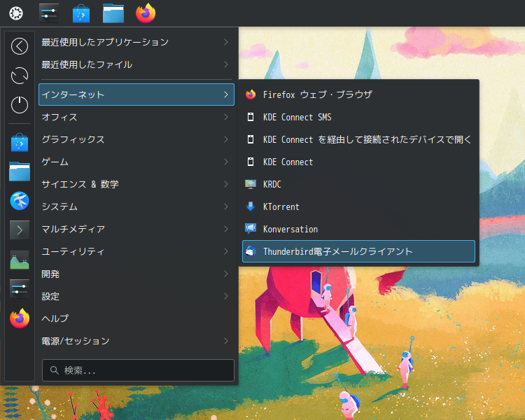Launch Konversation IRC client
525x420 pixels.
point(358,229)
